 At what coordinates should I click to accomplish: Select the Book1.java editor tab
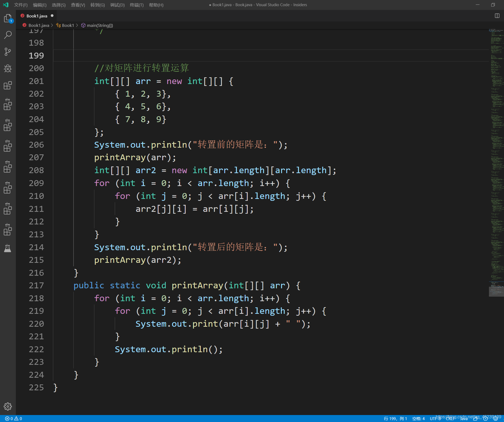[37, 16]
